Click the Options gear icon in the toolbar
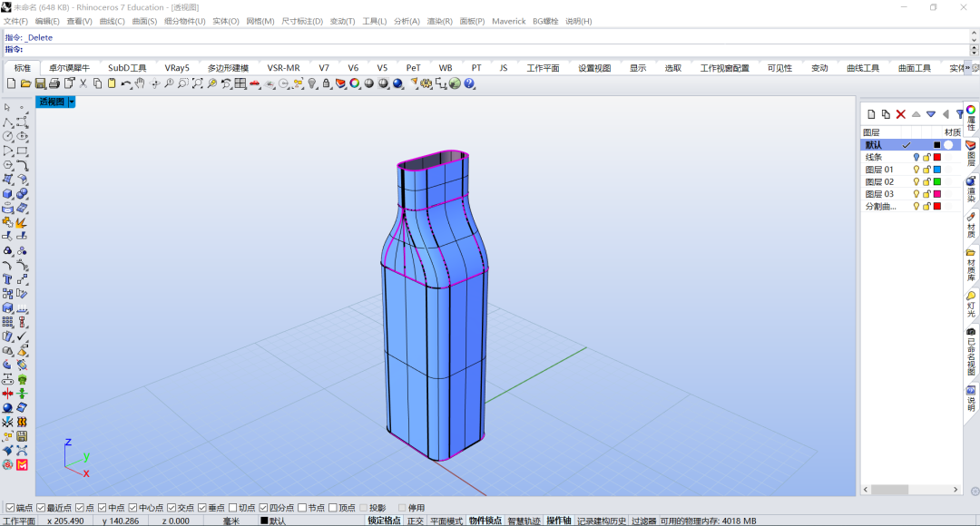The width and height of the screenshot is (980, 526). (x=426, y=83)
